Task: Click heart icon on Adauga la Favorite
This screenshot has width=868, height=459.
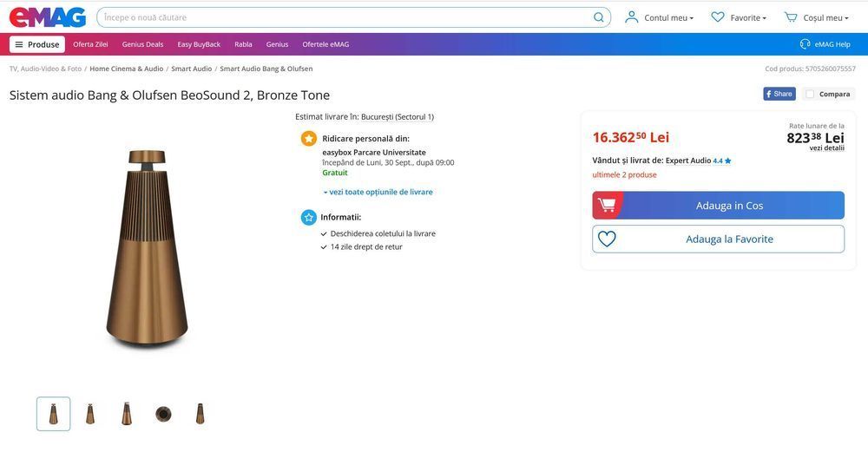Action: point(607,239)
